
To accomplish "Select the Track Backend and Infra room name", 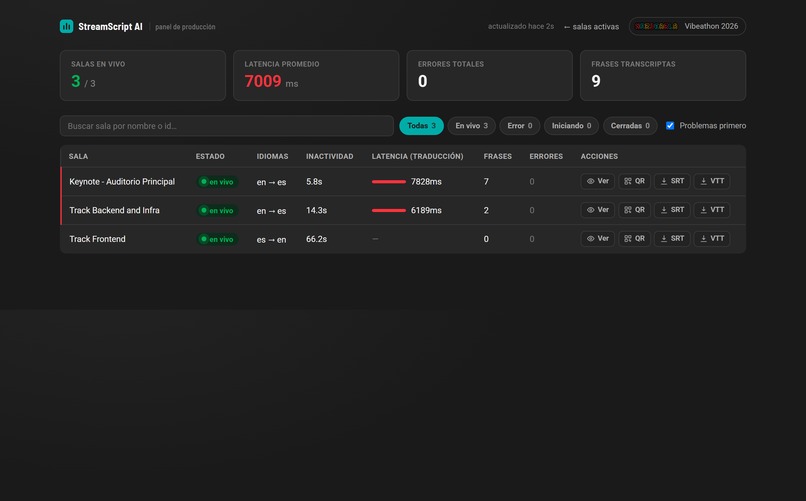I will tap(114, 210).
